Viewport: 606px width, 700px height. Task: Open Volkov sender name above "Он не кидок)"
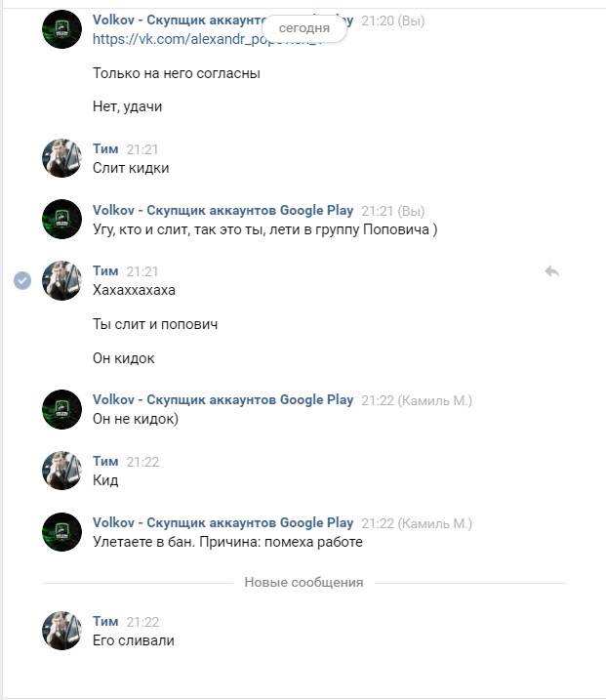pyautogui.click(x=222, y=399)
